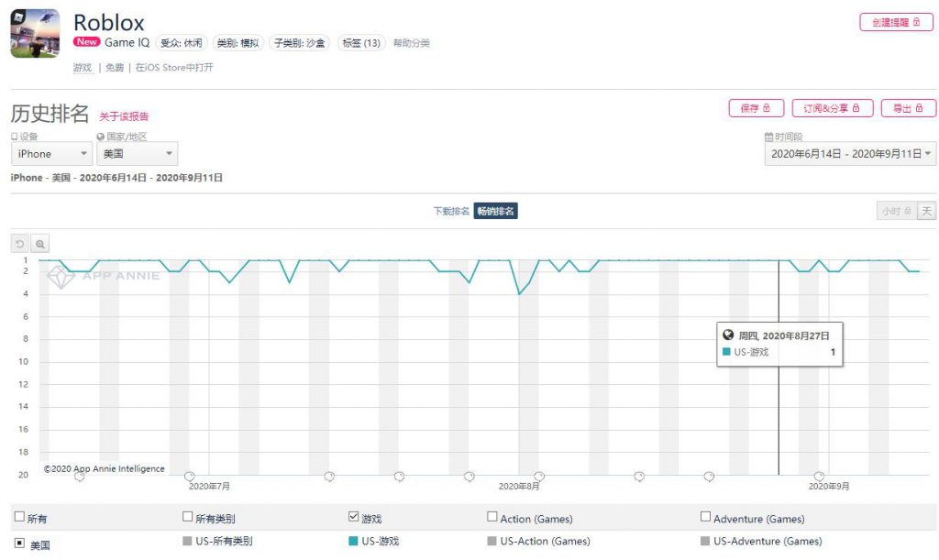The width and height of the screenshot is (939, 560).
Task: Click the calendar icon beside 时间段
Action: coord(769,137)
